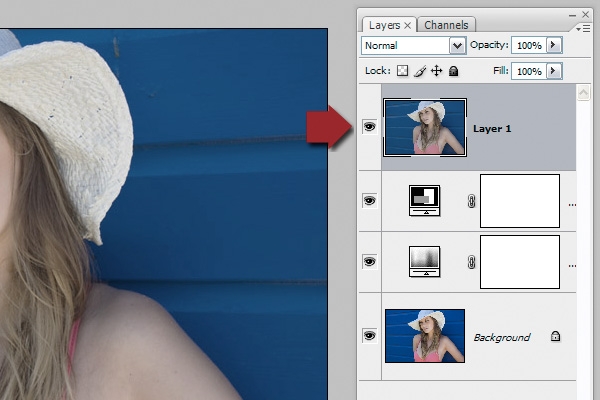The height and width of the screenshot is (400, 600).
Task: Click the Opacity 100% field
Action: [529, 46]
